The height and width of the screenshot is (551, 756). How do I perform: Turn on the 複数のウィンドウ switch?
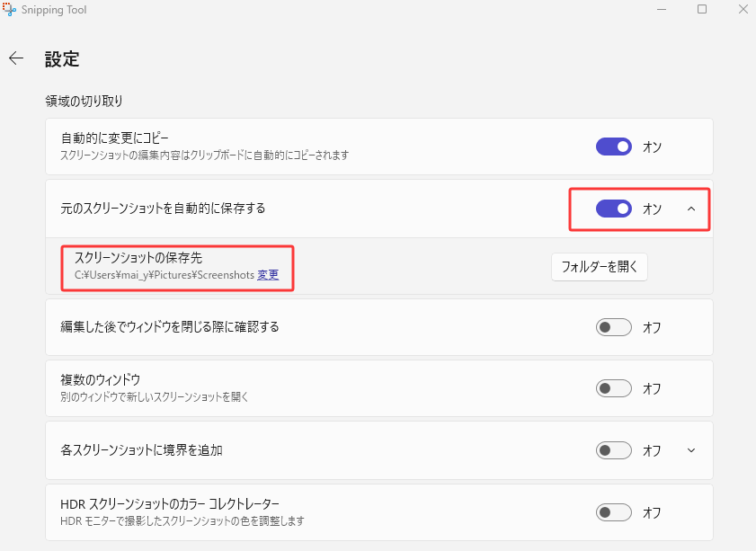point(614,388)
